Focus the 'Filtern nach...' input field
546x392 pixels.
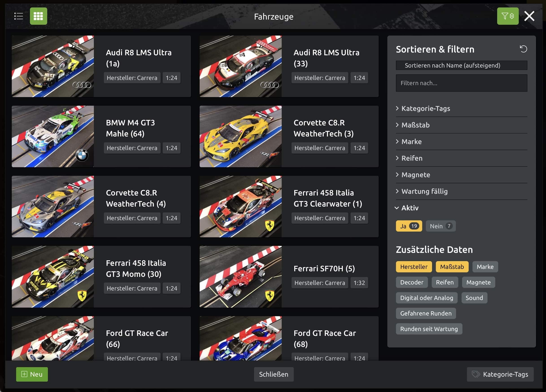click(461, 83)
